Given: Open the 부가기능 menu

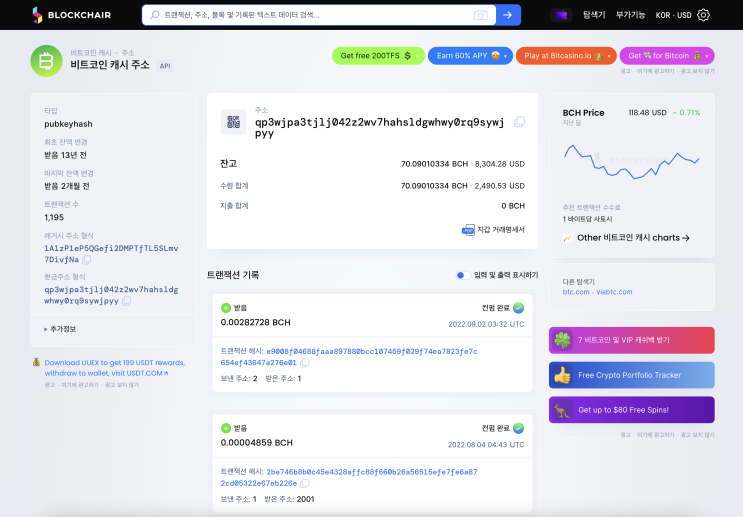Looking at the screenshot, I should [630, 15].
